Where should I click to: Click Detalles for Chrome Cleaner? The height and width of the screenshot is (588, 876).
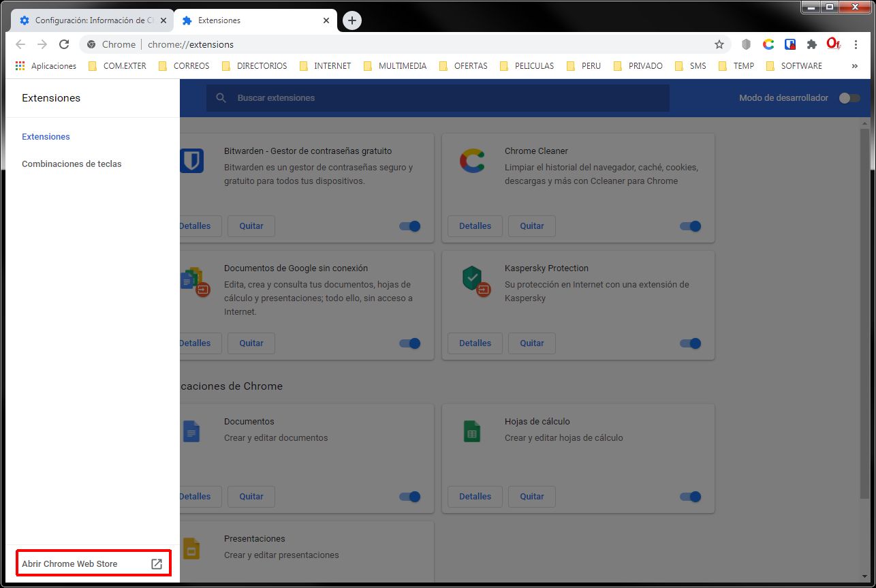click(x=475, y=226)
